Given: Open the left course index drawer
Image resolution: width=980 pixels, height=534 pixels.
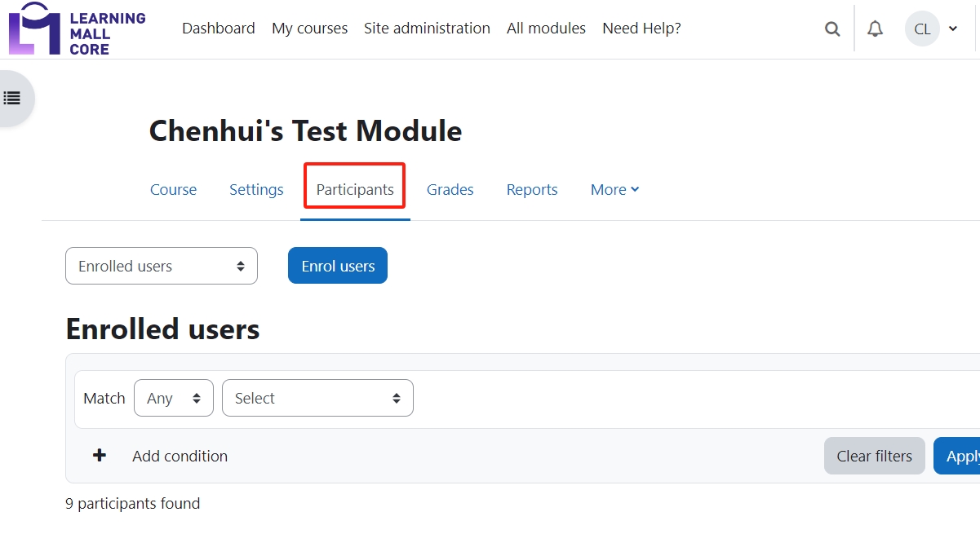Looking at the screenshot, I should [x=11, y=98].
